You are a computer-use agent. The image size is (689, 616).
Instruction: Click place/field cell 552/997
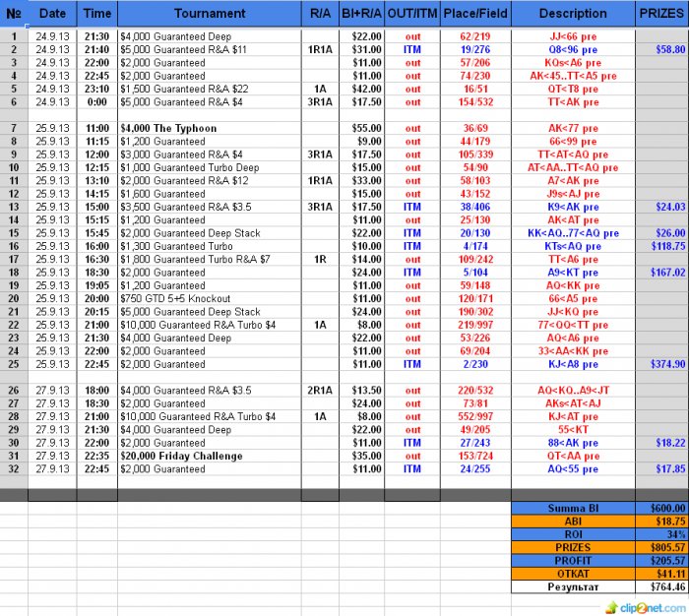(x=475, y=416)
